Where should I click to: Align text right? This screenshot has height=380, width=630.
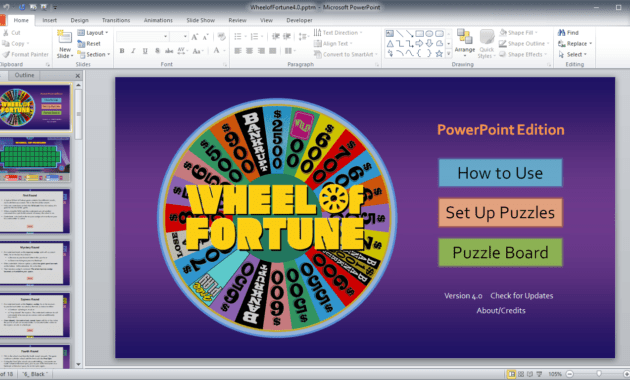(261, 51)
